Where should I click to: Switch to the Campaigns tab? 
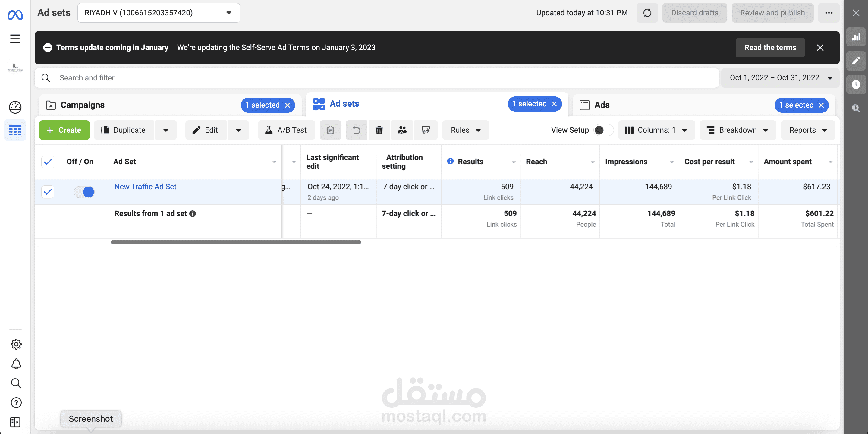coord(83,105)
